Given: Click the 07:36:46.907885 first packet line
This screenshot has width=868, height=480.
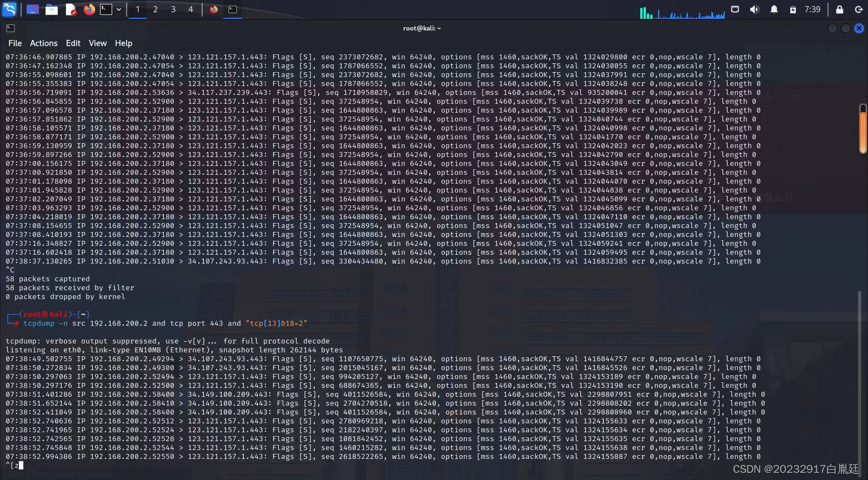Looking at the screenshot, I should [x=383, y=57].
